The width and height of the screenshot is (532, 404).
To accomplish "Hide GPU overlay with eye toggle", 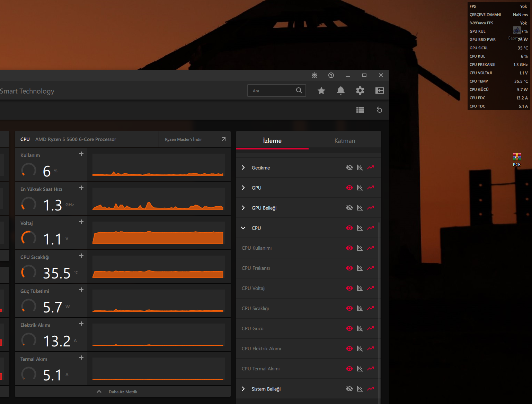I will point(349,188).
